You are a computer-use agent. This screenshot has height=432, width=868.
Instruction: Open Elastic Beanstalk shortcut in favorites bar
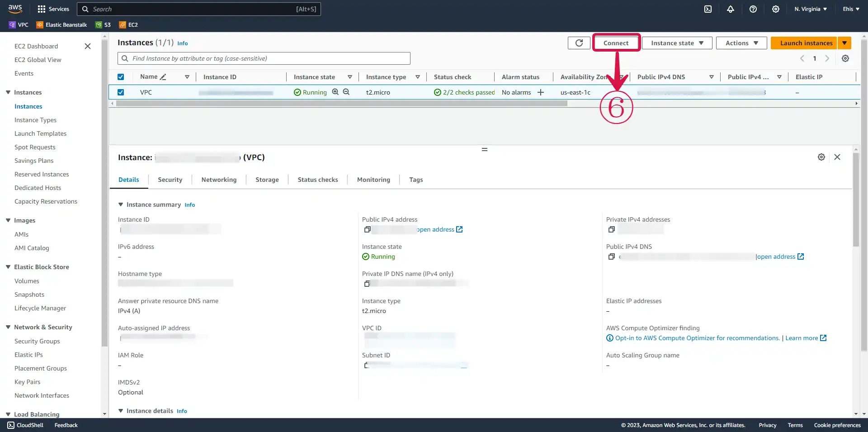[61, 25]
